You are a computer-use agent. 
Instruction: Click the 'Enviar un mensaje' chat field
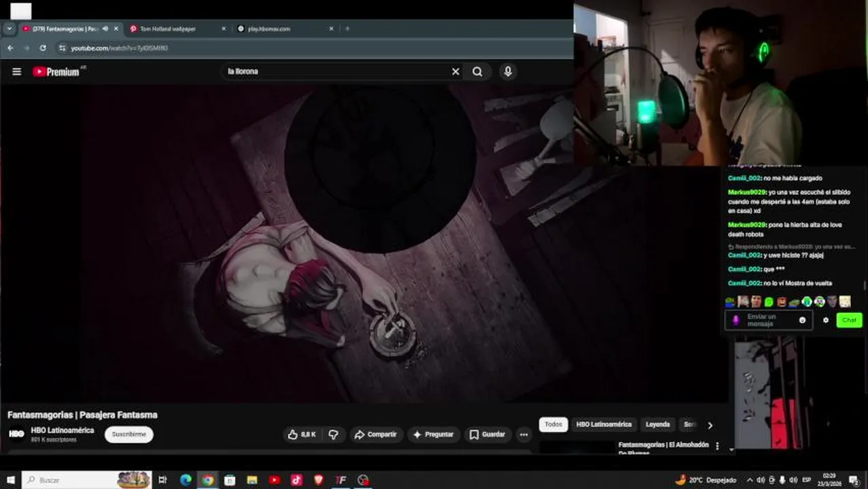[768, 320]
